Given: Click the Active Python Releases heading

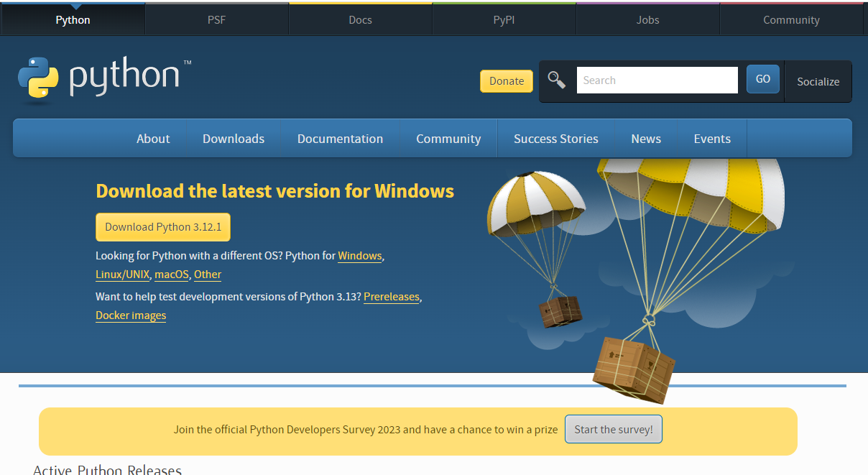Looking at the screenshot, I should point(108,470).
